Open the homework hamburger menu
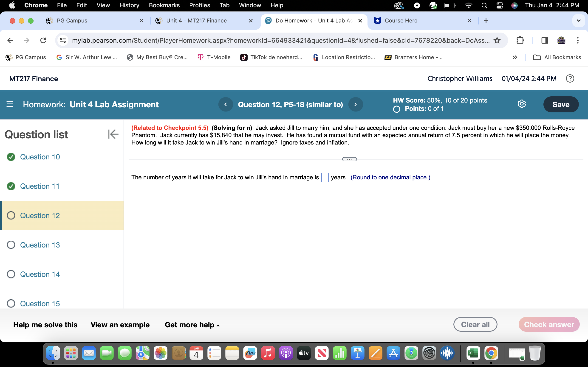This screenshot has height=367, width=588. pyautogui.click(x=10, y=104)
